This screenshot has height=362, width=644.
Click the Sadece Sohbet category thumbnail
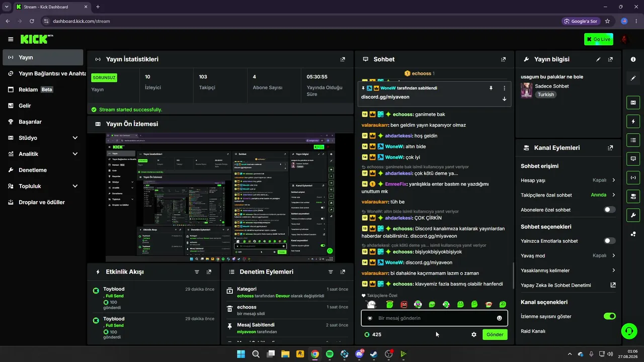[x=526, y=90]
